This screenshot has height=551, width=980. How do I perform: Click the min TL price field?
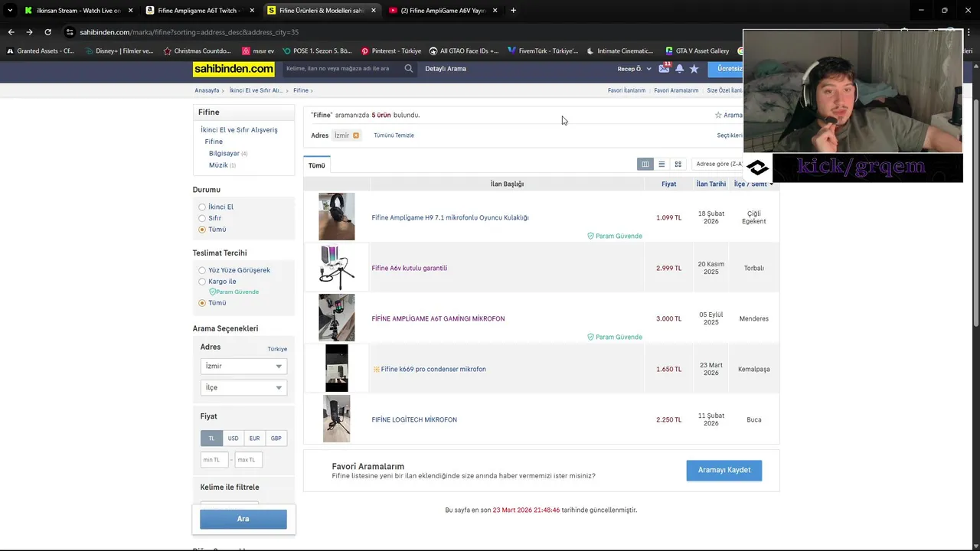click(214, 460)
